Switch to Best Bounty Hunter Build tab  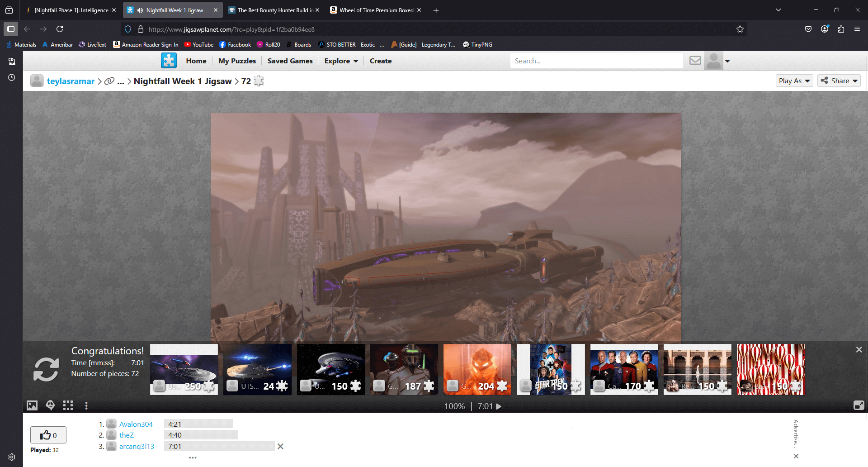coord(275,10)
